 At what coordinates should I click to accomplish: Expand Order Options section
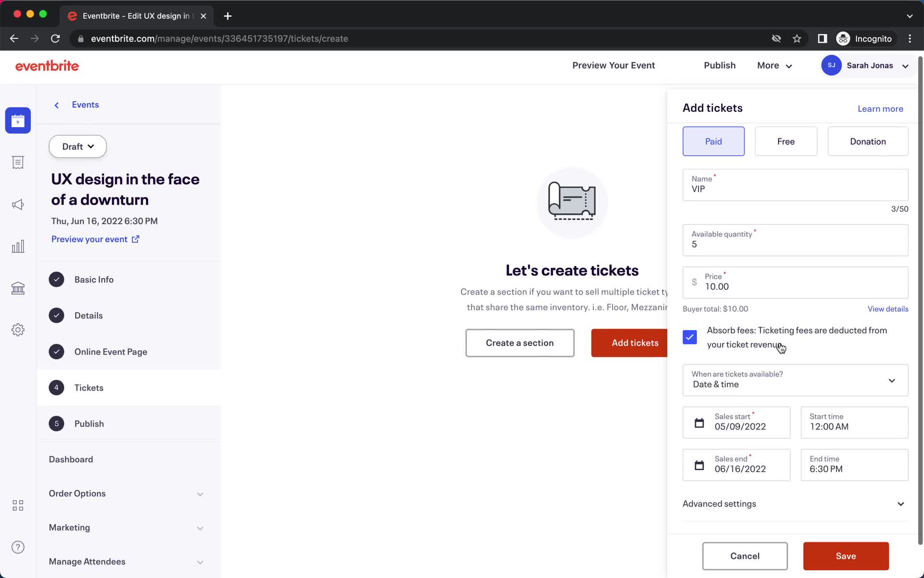pos(127,494)
